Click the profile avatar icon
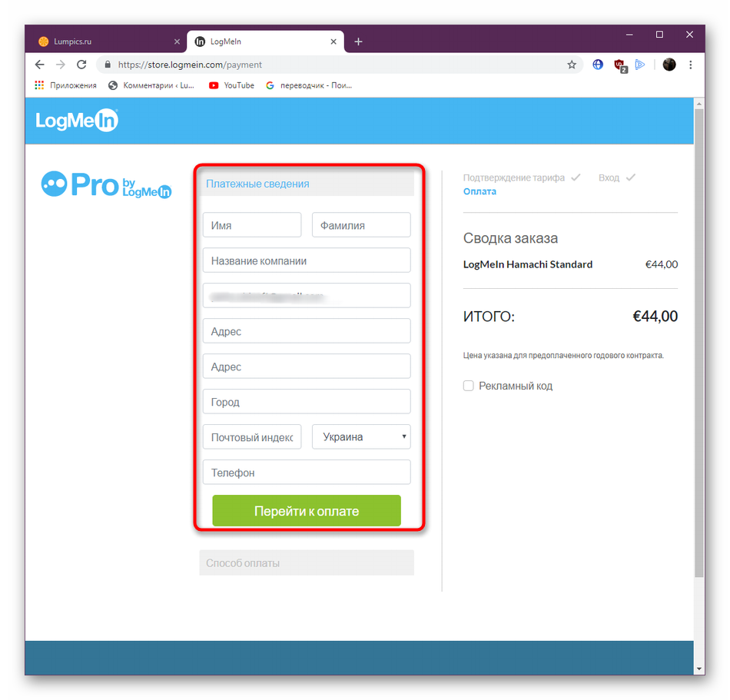 (x=669, y=65)
